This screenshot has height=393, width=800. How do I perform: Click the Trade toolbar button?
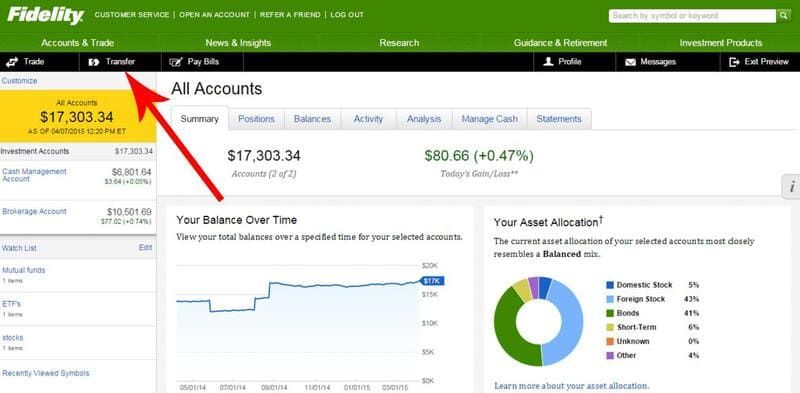(x=40, y=62)
